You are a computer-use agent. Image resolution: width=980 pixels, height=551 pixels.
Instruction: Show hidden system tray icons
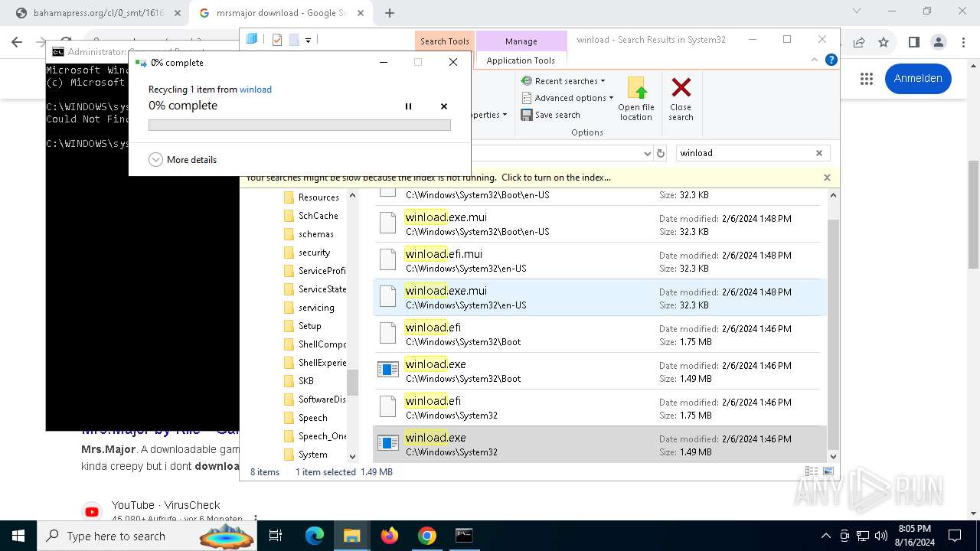click(x=825, y=536)
